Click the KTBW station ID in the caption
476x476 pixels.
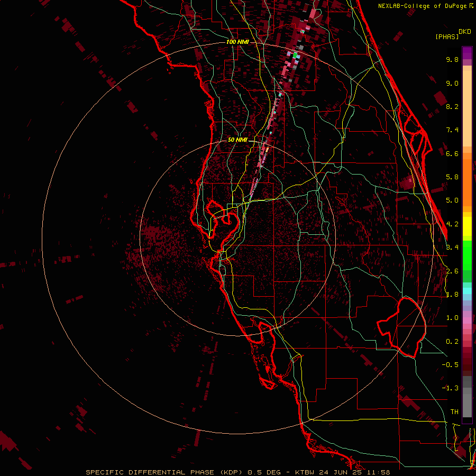[304, 472]
